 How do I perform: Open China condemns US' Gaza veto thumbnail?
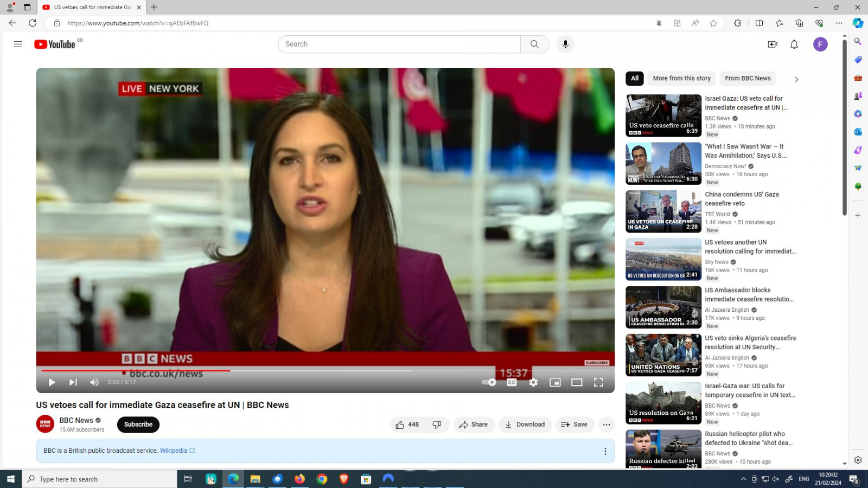[x=663, y=211]
